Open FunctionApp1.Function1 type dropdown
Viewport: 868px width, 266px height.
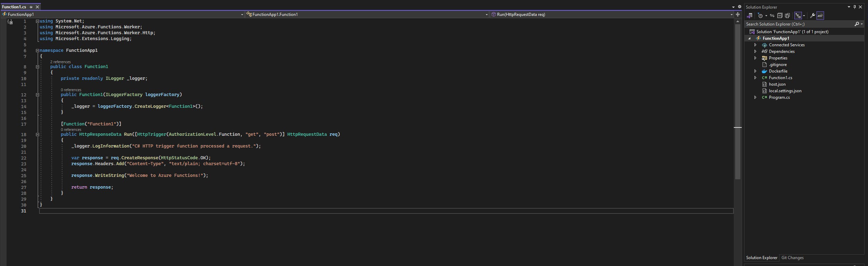pyautogui.click(x=367, y=15)
